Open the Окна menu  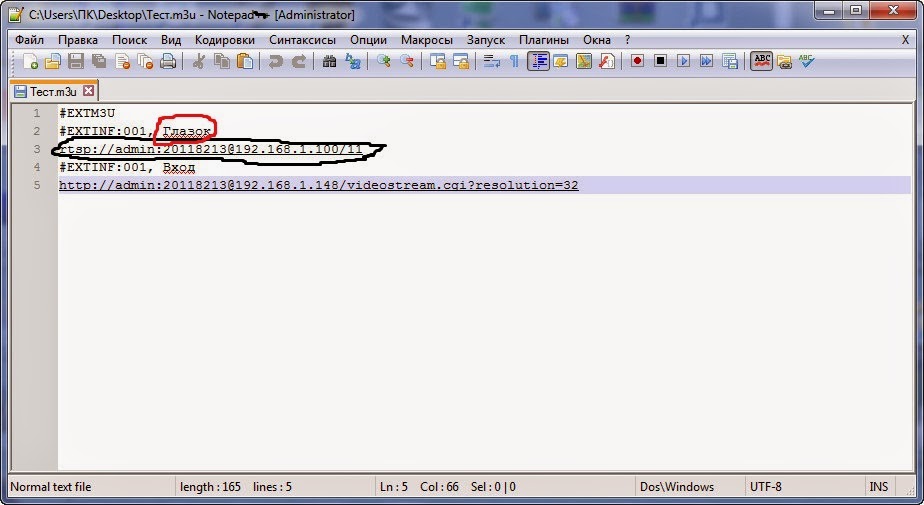597,40
